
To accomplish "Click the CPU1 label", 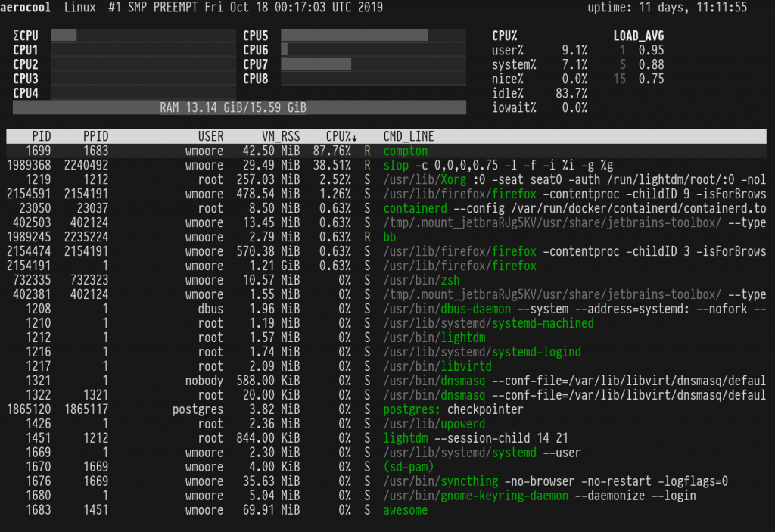I will [26, 50].
